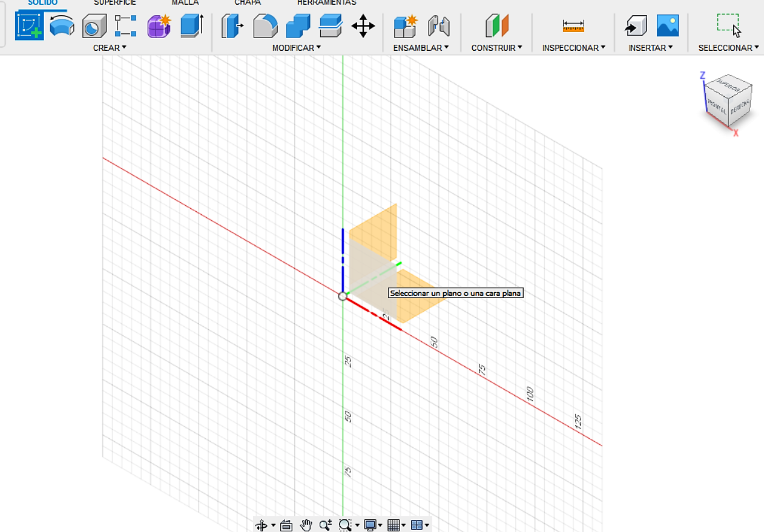Select the Pan hand tool
The width and height of the screenshot is (764, 532).
[x=306, y=525]
